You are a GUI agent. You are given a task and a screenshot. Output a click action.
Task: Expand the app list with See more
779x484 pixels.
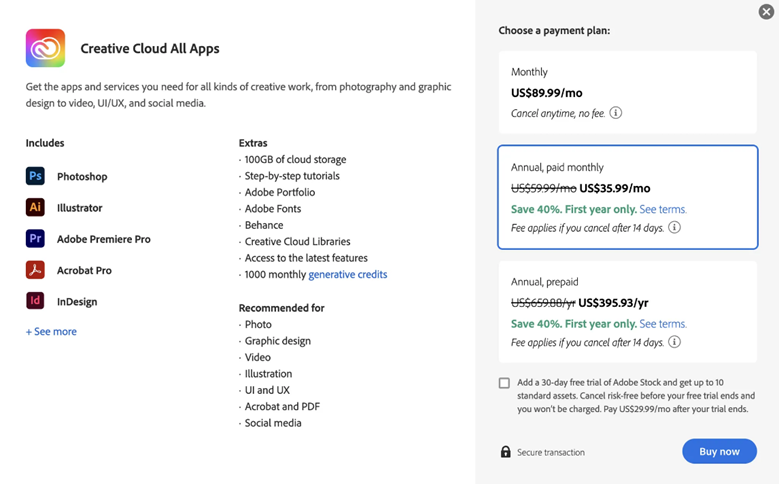(x=51, y=332)
